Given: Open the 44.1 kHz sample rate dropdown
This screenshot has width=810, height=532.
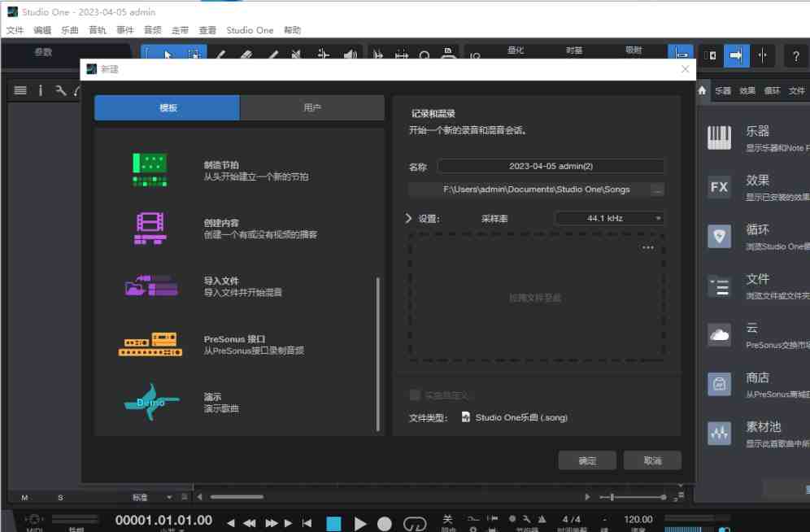Looking at the screenshot, I should click(609, 218).
